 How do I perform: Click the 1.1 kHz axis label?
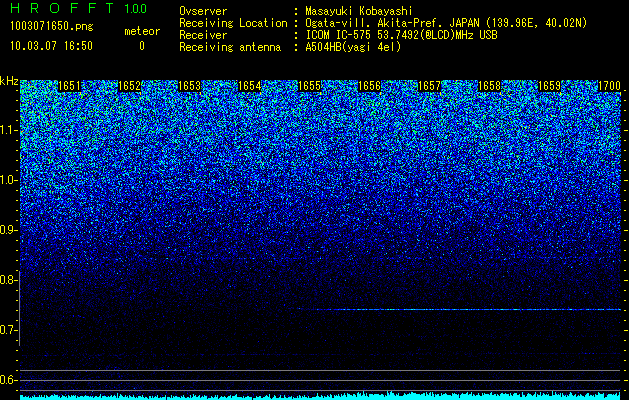coord(8,130)
